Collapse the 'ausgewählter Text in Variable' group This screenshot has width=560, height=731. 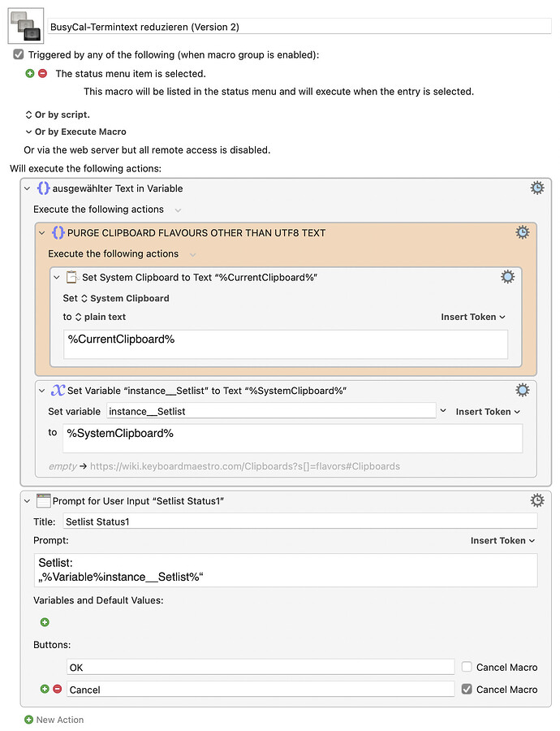[28, 188]
